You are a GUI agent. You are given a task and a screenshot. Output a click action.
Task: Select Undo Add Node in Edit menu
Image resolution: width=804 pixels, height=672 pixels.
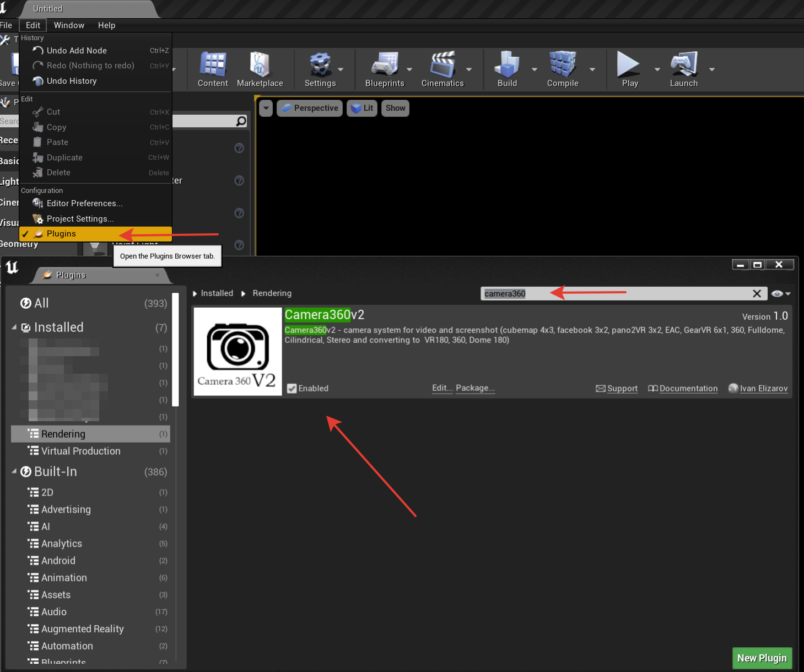(x=96, y=50)
